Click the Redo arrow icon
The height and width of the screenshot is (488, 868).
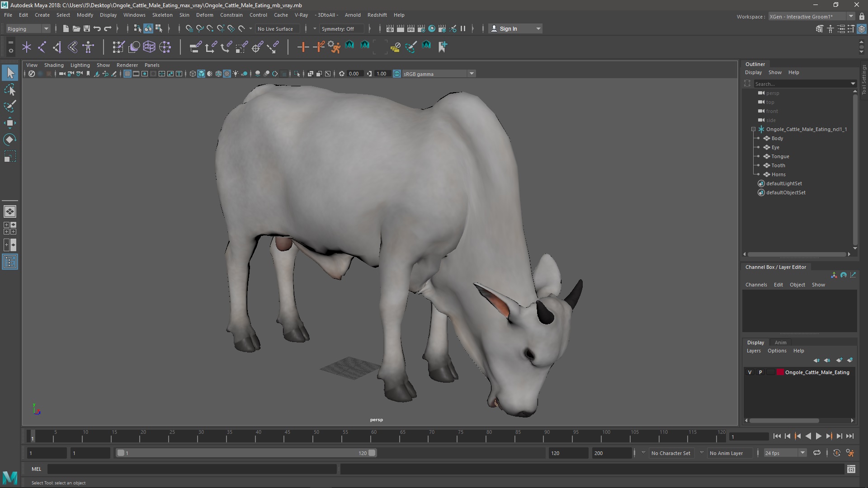pos(108,28)
